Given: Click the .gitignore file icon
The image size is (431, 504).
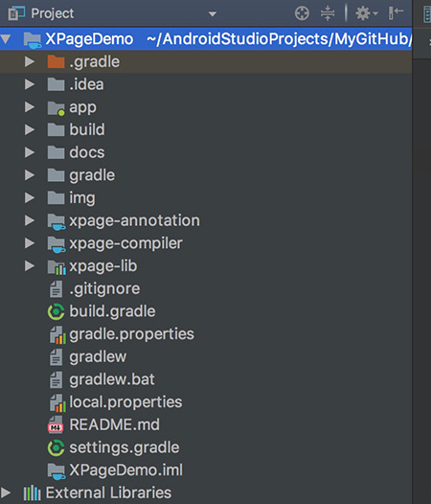Looking at the screenshot, I should point(56,288).
